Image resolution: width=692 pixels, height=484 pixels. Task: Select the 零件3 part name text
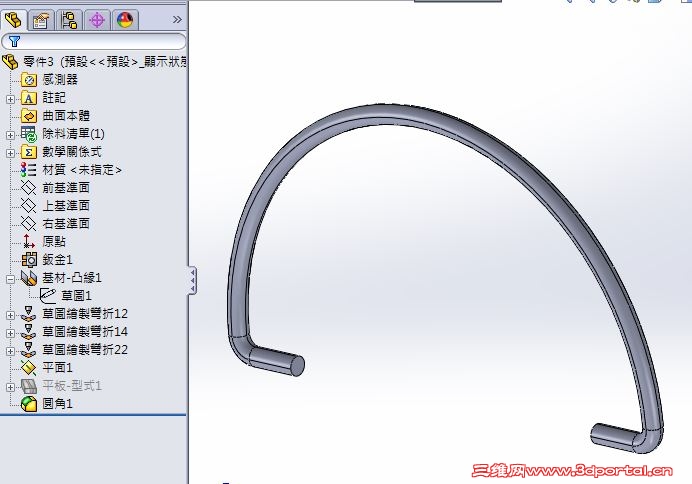[x=38, y=61]
